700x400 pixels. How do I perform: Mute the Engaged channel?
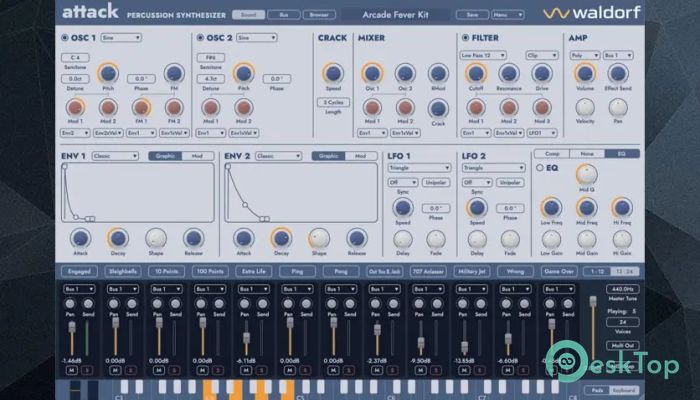[x=71, y=370]
